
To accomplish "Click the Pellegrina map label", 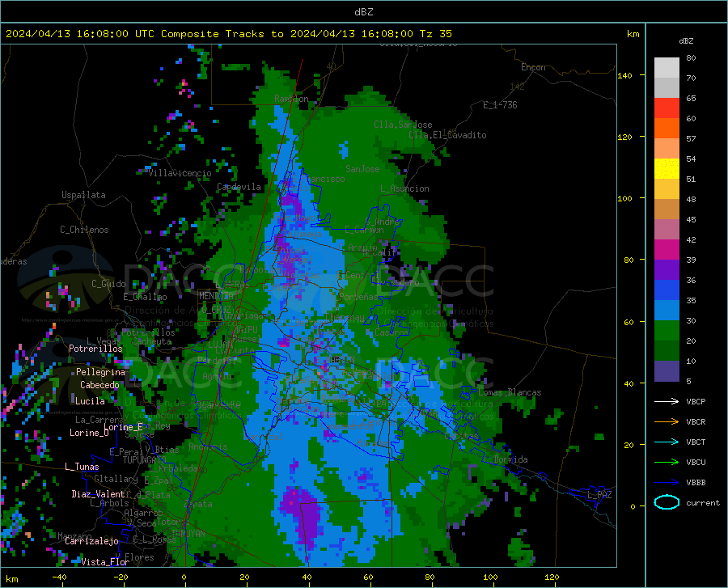I will pyautogui.click(x=101, y=372).
